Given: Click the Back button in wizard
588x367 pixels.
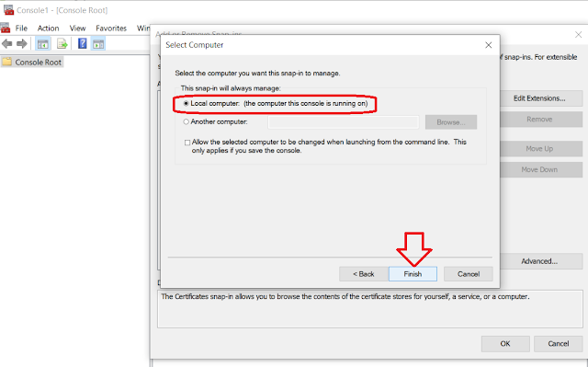Looking at the screenshot, I should [x=364, y=274].
